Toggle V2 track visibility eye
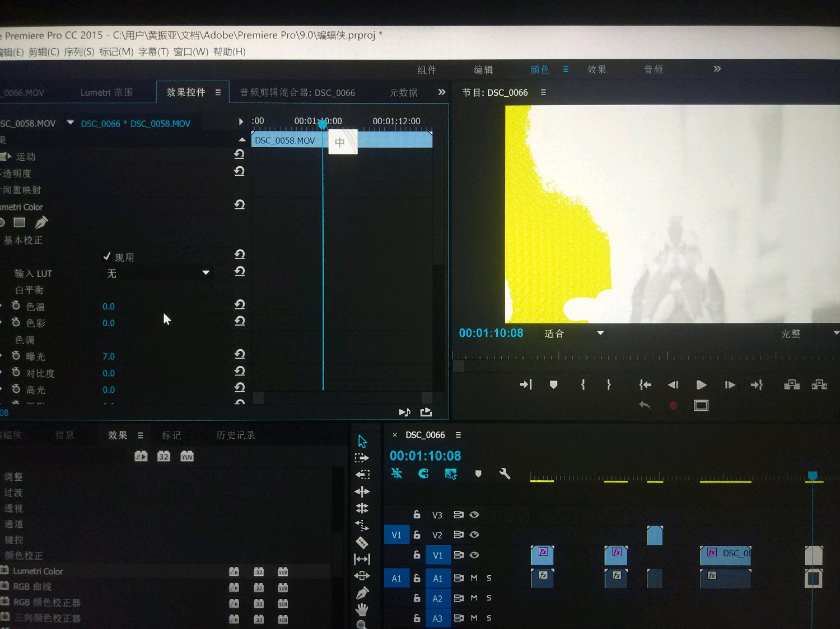 474,535
